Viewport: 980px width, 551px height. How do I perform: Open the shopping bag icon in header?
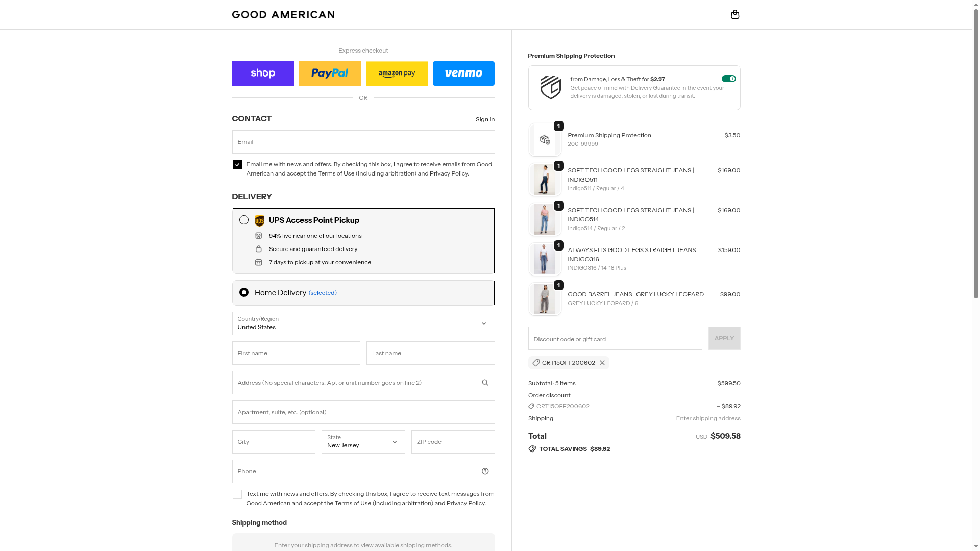(x=735, y=14)
